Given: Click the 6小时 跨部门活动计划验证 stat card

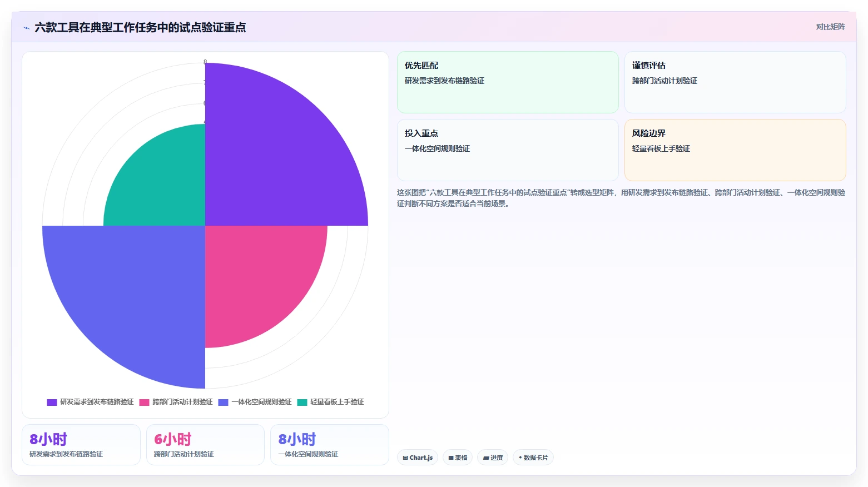Looking at the screenshot, I should pos(205,445).
